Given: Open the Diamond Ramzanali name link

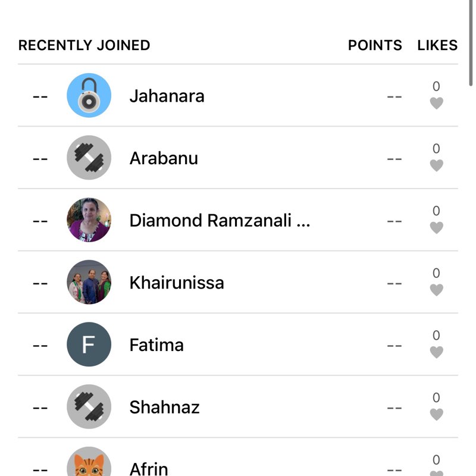Looking at the screenshot, I should point(220,221).
